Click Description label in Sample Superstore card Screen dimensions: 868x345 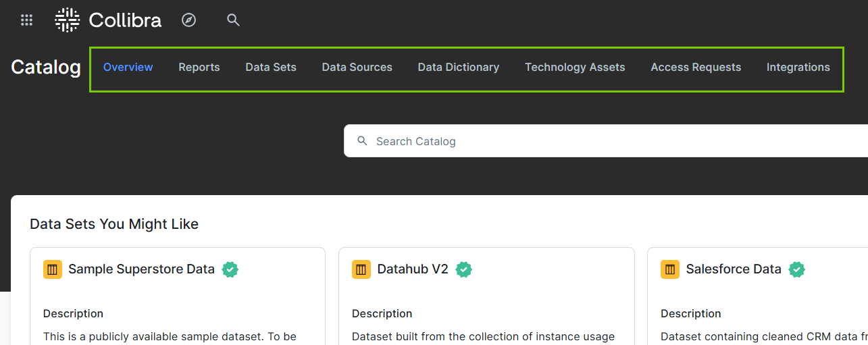(73, 314)
